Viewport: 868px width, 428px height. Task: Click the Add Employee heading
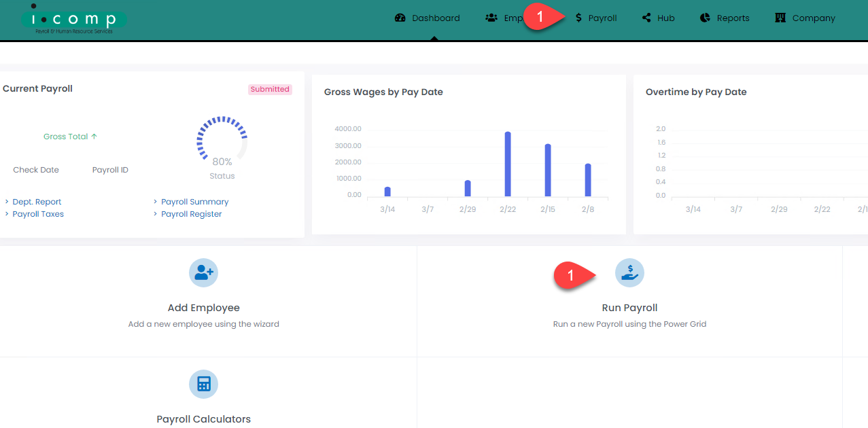(x=204, y=308)
